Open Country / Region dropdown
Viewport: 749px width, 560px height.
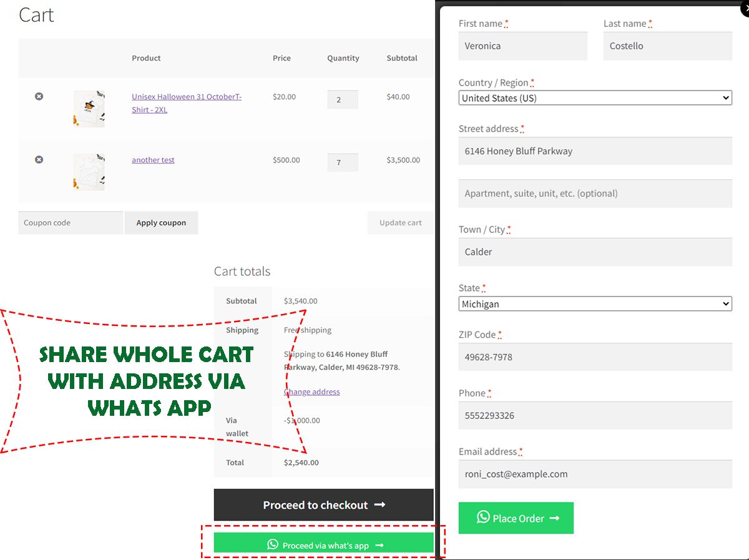point(595,98)
